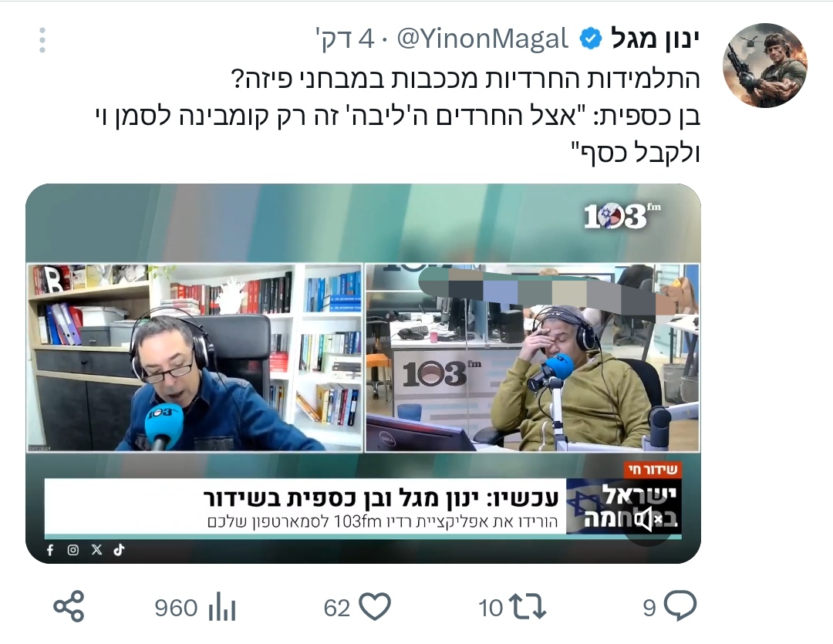The height and width of the screenshot is (644, 833).
Task: Click the X logo in video footer
Action: [96, 550]
